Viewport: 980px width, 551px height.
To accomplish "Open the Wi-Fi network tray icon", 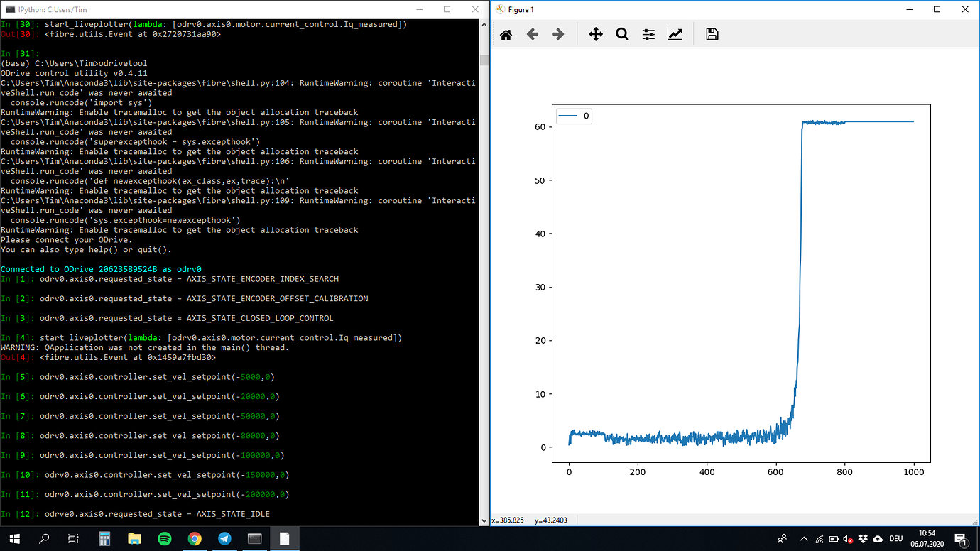I will pos(819,539).
